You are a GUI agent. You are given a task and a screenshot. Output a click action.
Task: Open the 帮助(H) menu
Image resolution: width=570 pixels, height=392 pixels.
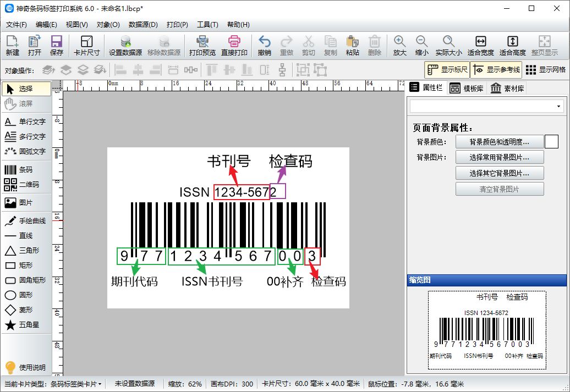[x=238, y=25]
